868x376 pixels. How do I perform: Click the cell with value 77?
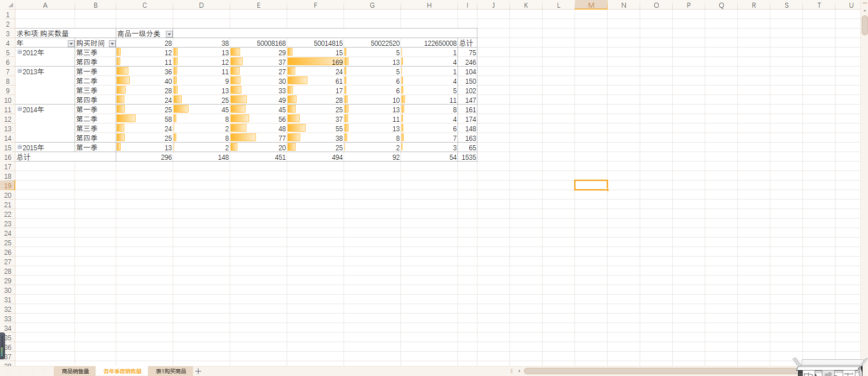tap(258, 138)
